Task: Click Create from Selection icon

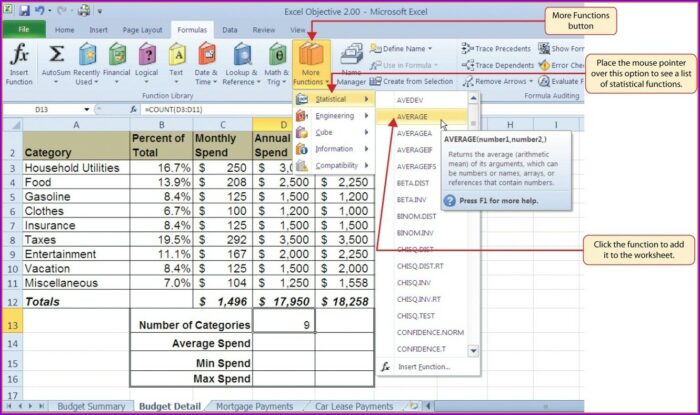Action: pos(375,81)
